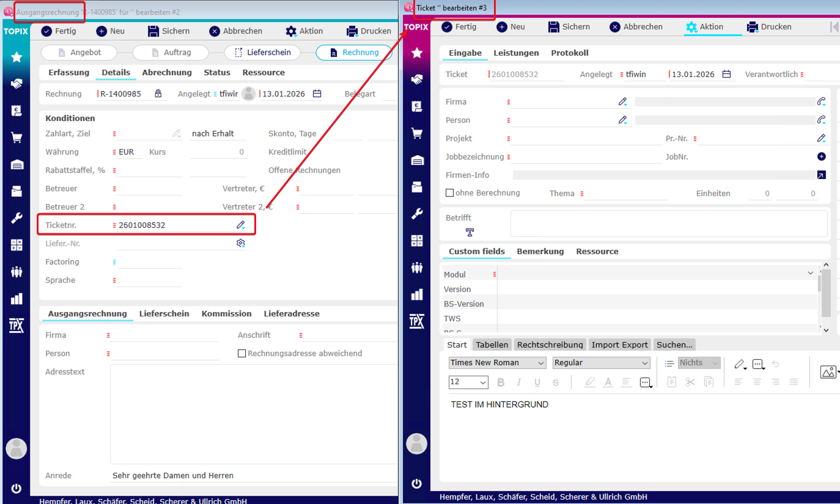Viewport: 840px width, 504px height.
Task: Switch to Status tab in invoice window
Action: tap(217, 73)
